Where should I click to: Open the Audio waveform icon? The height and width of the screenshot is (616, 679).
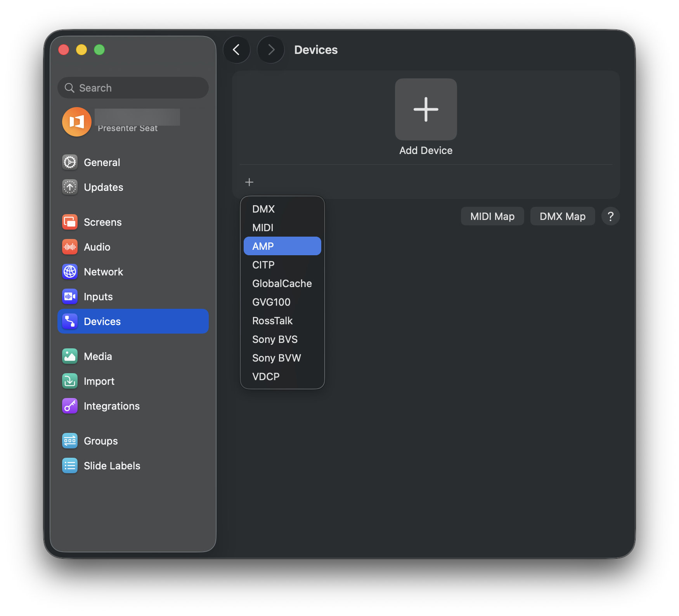click(x=70, y=247)
